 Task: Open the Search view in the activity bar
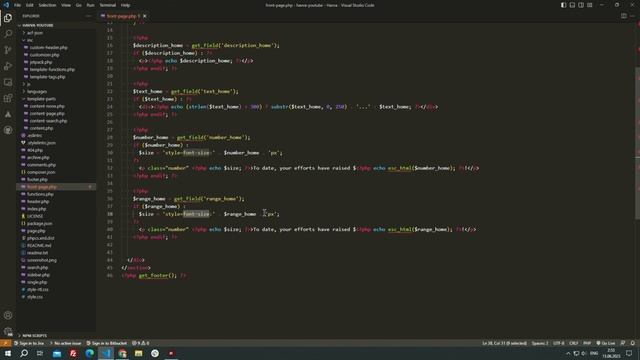point(8,34)
